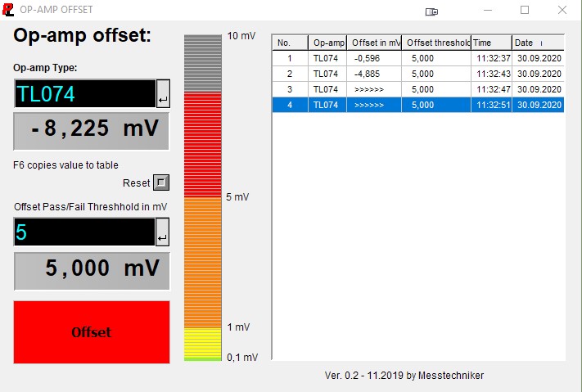
Task: Click the display icon in title bar
Action: 431,12
